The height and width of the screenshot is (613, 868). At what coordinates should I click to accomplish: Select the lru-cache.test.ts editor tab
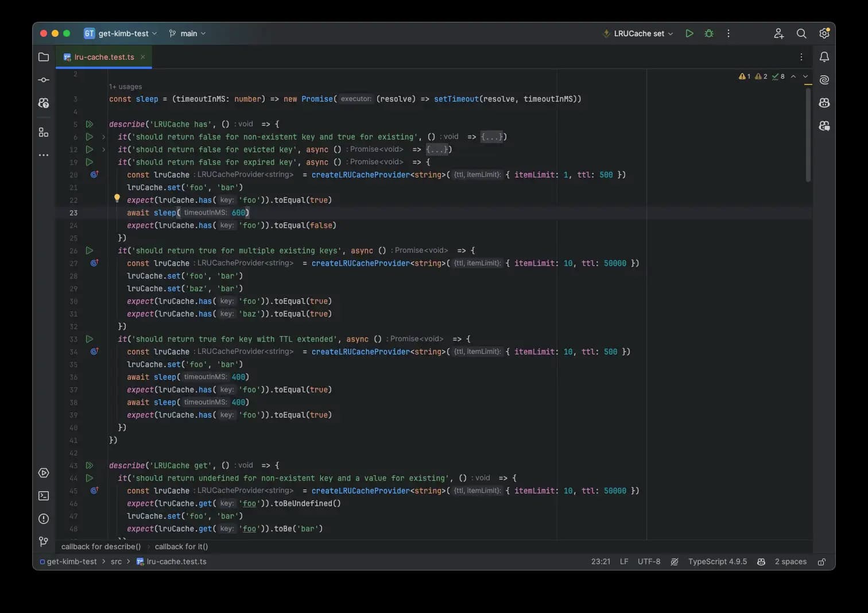point(104,57)
